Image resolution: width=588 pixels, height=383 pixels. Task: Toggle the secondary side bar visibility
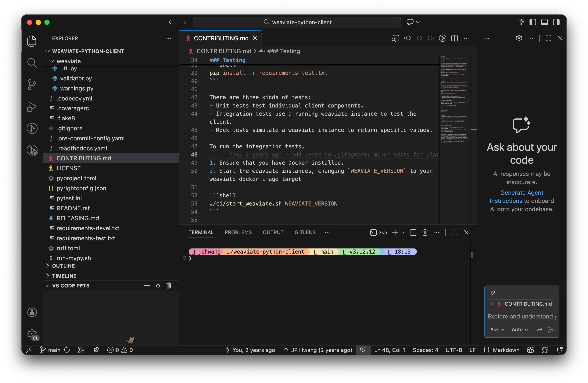click(556, 22)
